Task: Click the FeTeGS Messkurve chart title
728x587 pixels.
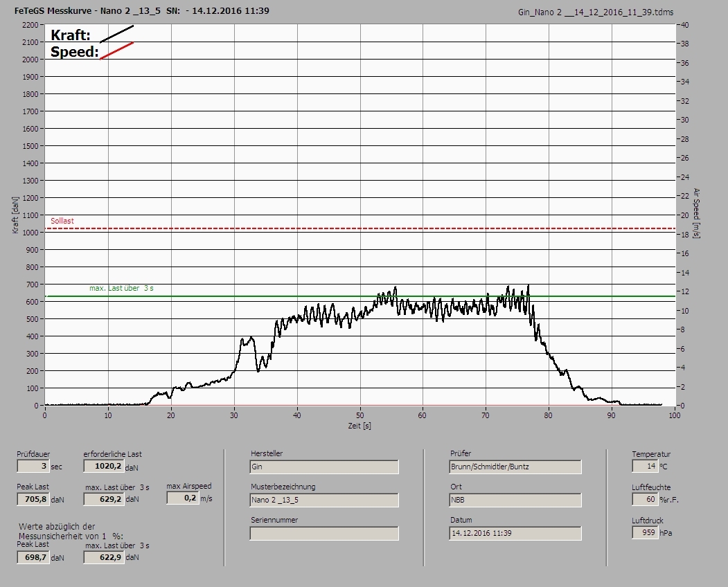Action: [x=141, y=10]
